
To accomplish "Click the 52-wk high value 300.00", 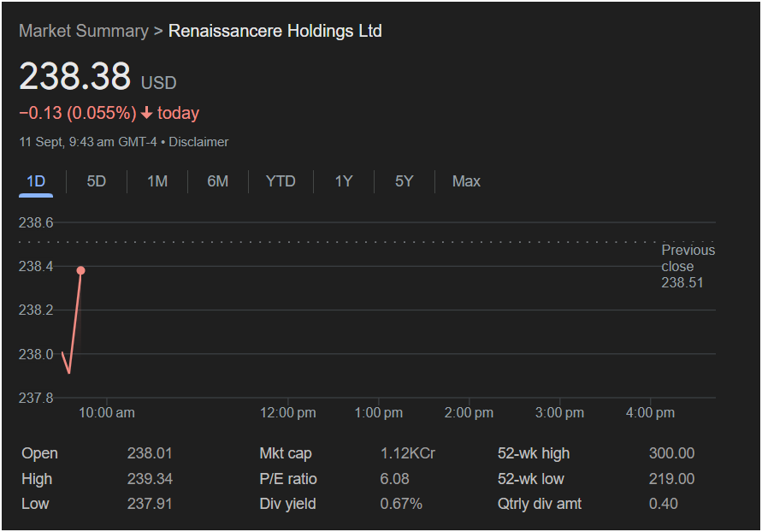I will tap(671, 453).
